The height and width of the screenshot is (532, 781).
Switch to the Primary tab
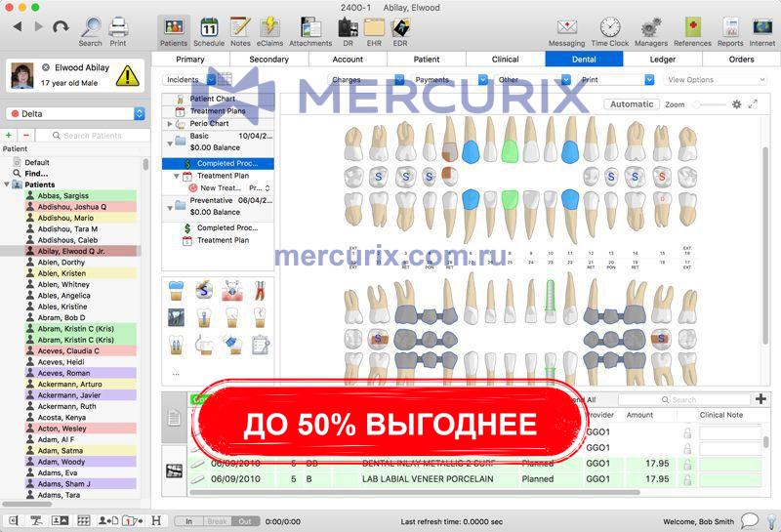190,59
